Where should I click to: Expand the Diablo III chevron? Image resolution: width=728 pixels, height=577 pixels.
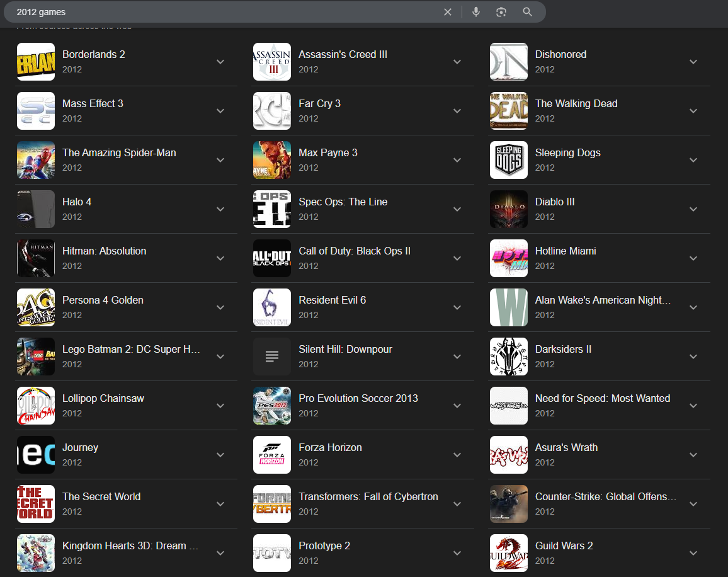(x=693, y=209)
